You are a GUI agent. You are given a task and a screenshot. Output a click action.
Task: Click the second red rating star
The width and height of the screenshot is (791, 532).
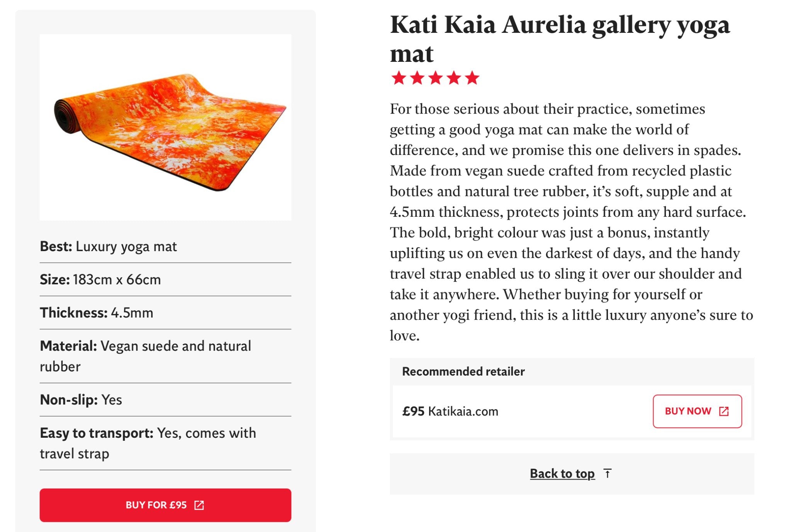click(x=417, y=78)
